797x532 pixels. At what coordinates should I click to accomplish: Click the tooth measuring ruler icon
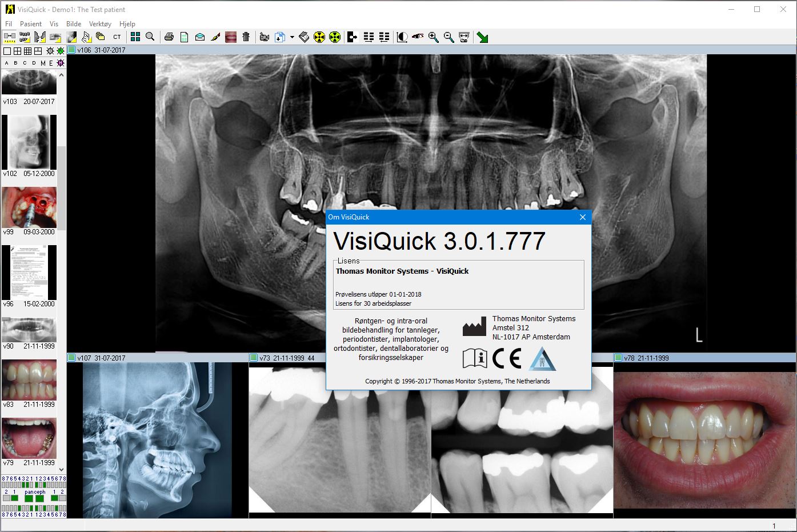(10, 37)
